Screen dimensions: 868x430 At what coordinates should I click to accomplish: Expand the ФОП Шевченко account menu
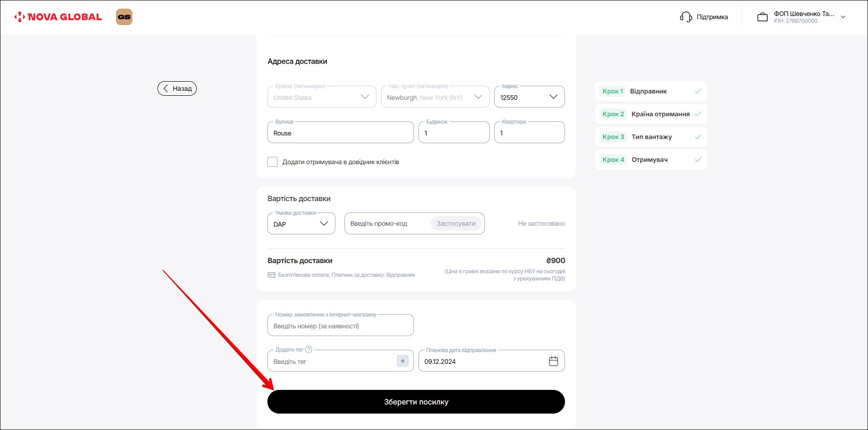[x=843, y=17]
